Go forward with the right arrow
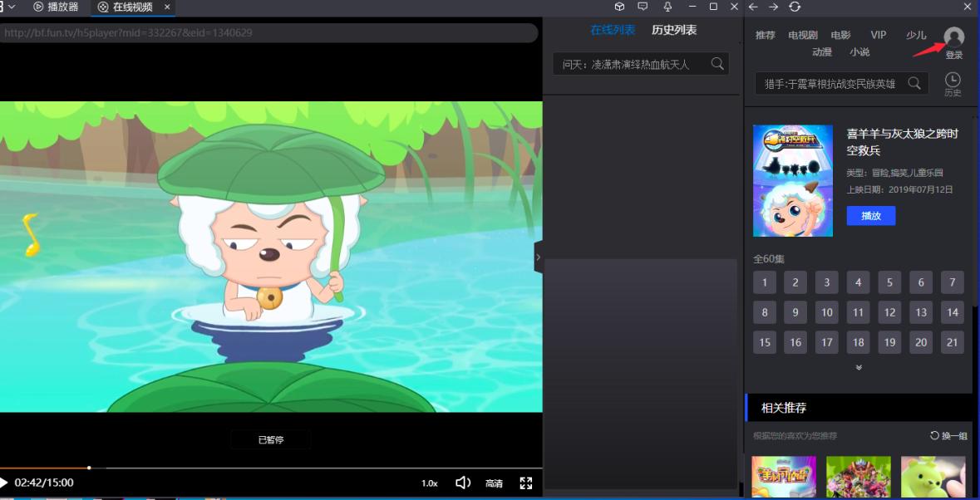980x500 pixels. [x=774, y=7]
